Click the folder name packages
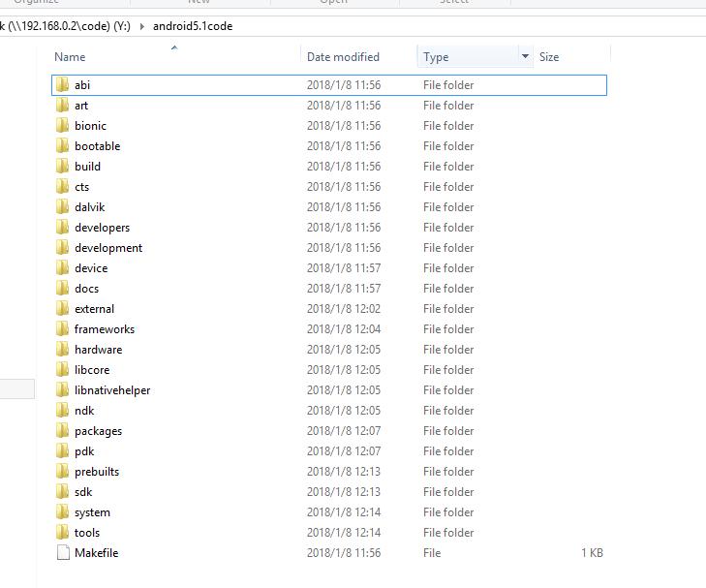This screenshot has width=706, height=588. 98,431
